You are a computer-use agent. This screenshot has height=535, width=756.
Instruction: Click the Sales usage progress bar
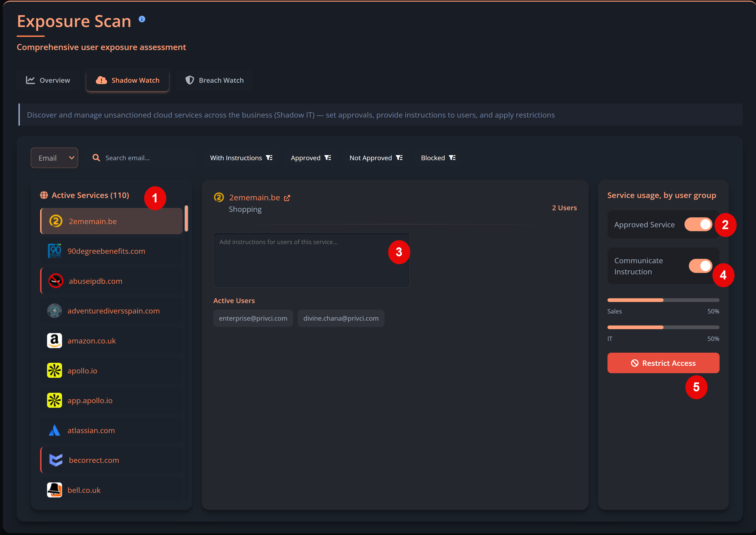[x=663, y=300]
